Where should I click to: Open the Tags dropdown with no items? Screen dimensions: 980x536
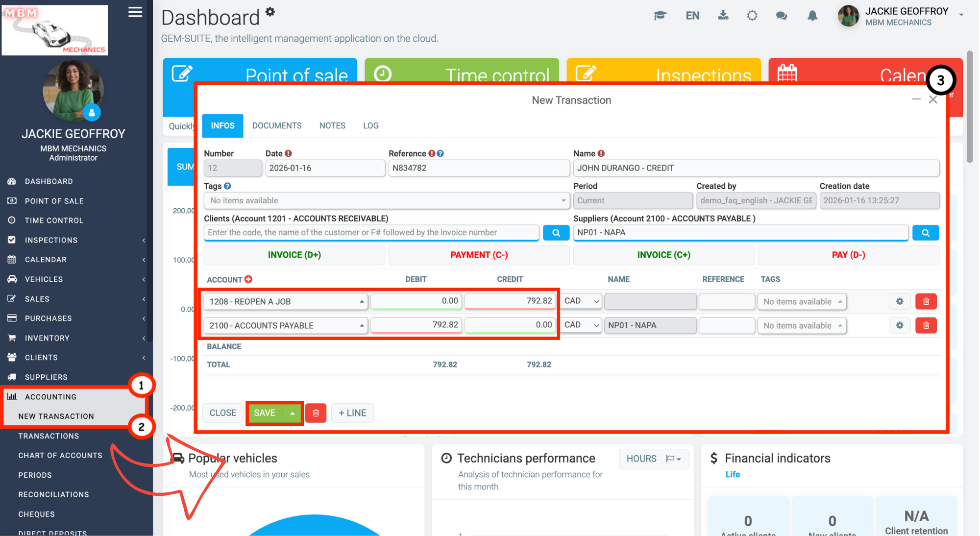pyautogui.click(x=386, y=200)
